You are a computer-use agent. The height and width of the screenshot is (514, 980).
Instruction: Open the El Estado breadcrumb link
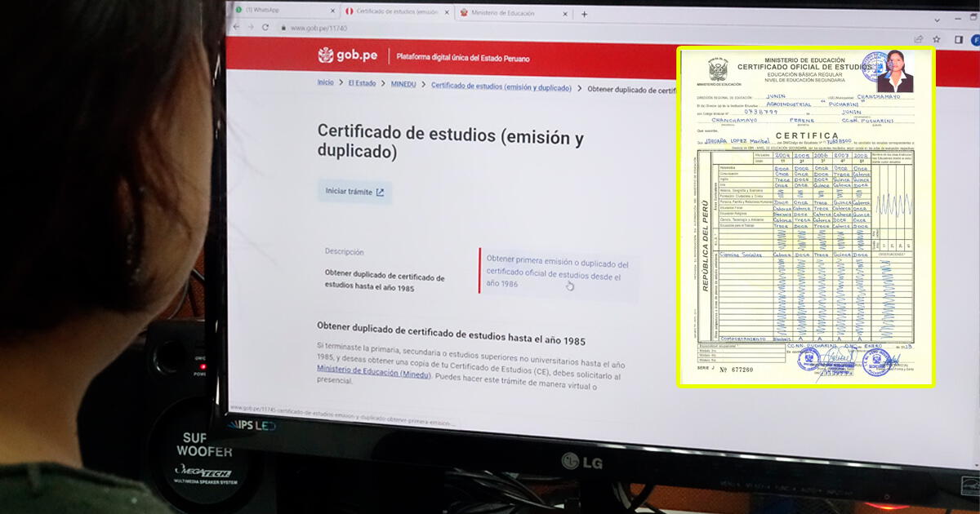362,83
